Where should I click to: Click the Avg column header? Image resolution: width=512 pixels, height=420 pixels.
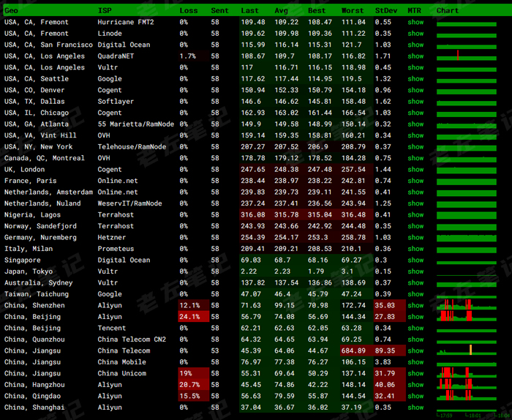[x=281, y=10]
